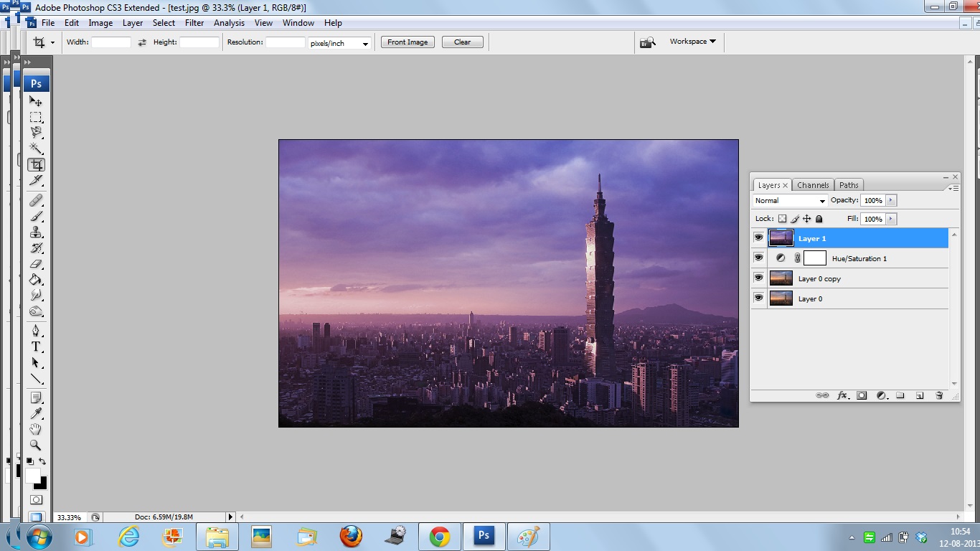The image size is (980, 551).
Task: Open Firefox from the taskbar
Action: tap(351, 536)
